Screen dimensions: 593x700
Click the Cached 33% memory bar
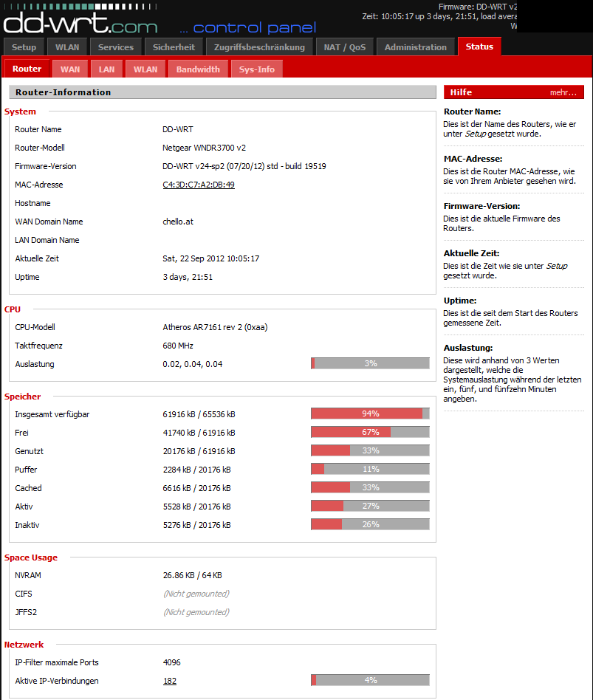coord(370,487)
